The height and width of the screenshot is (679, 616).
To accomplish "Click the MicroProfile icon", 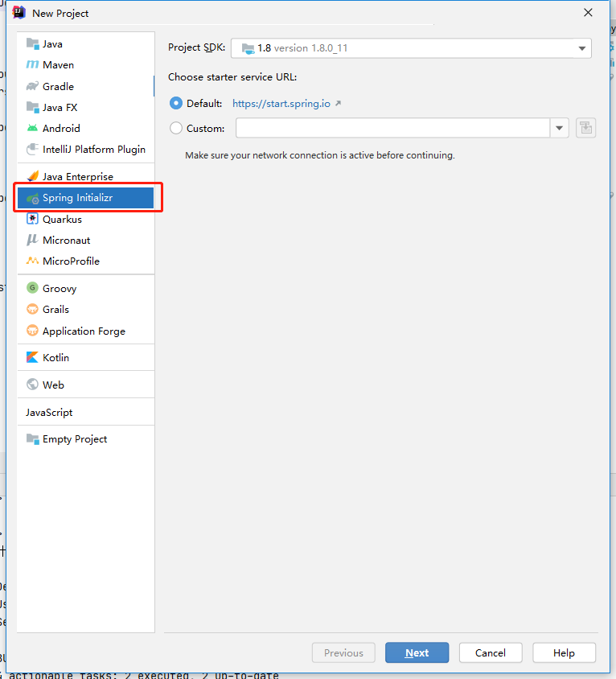I will point(32,261).
